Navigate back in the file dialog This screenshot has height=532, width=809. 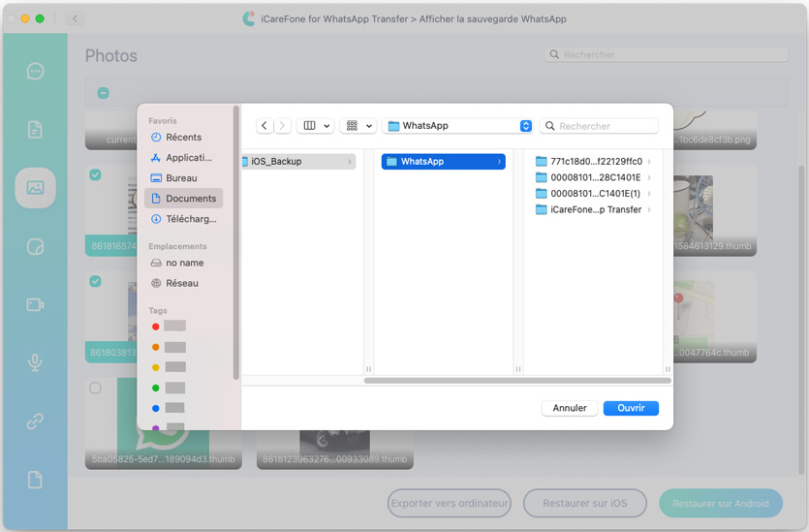264,126
